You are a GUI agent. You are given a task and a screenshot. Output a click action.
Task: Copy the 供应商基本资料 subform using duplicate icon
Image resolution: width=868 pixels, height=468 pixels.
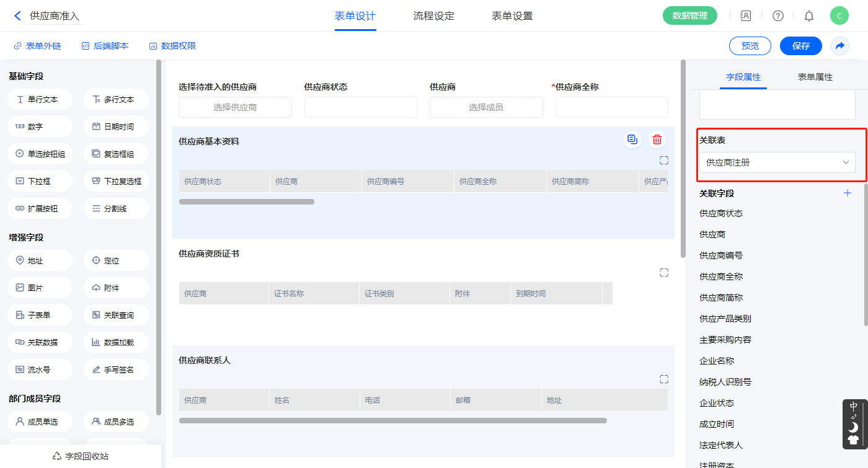tap(632, 140)
